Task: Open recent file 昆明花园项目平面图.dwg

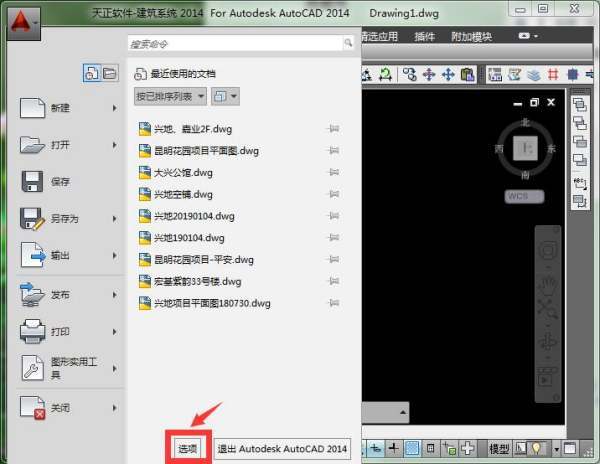Action: pyautogui.click(x=199, y=151)
